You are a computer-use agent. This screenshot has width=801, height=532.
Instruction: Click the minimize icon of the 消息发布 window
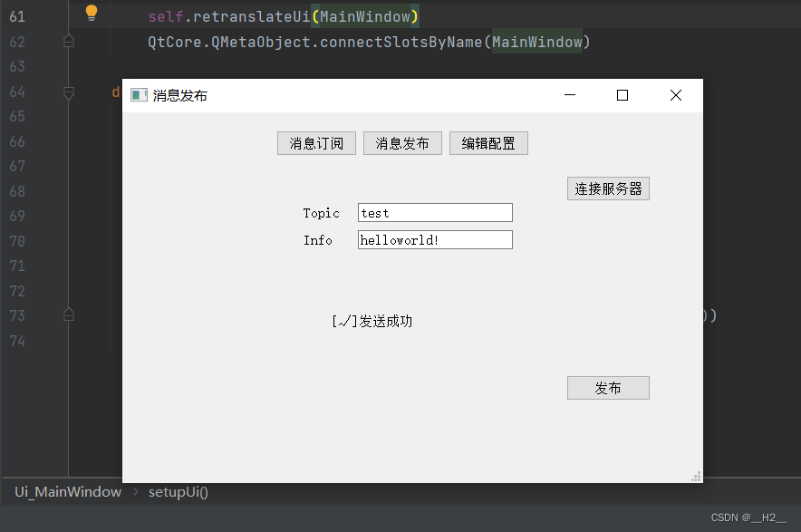[x=569, y=94]
